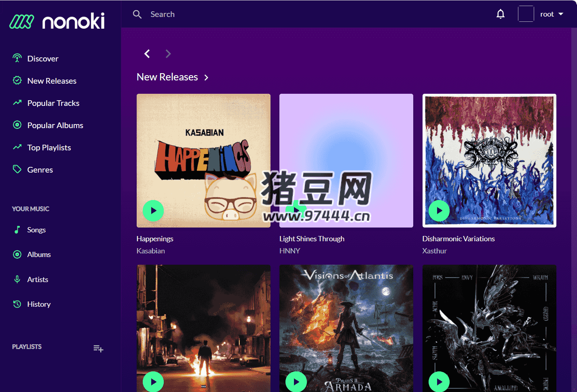
Task: Click the forward navigation arrow
Action: 168,53
